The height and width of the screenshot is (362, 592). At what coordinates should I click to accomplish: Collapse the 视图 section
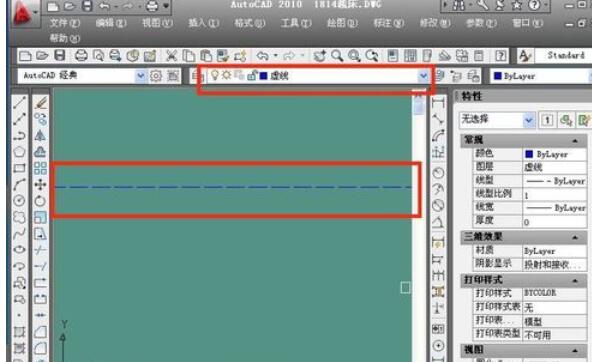point(575,351)
